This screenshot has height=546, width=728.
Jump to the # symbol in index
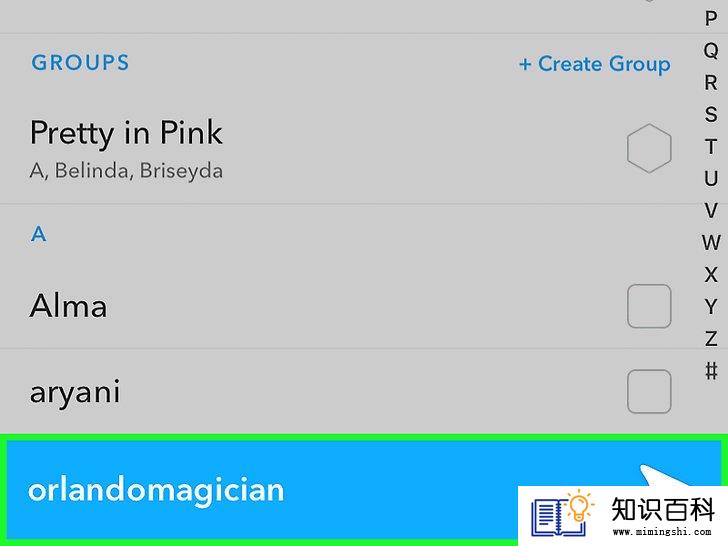click(710, 370)
